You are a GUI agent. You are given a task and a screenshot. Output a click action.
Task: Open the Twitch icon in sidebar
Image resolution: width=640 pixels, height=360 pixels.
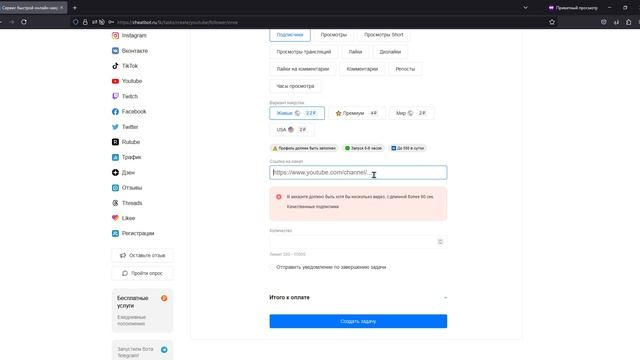pos(116,96)
